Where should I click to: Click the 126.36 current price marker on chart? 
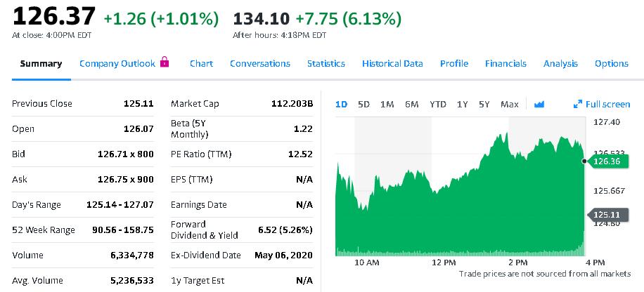[607, 161]
